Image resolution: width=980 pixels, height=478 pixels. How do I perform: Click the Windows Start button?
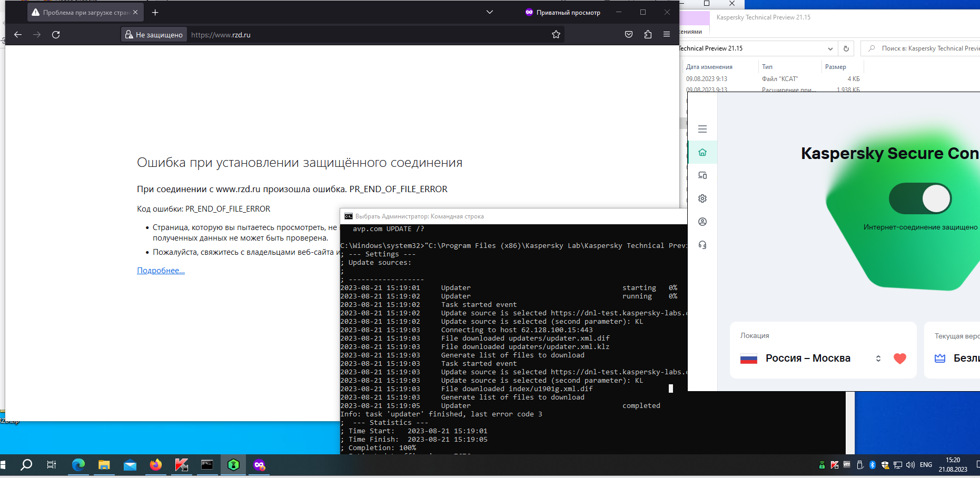pos(3,465)
